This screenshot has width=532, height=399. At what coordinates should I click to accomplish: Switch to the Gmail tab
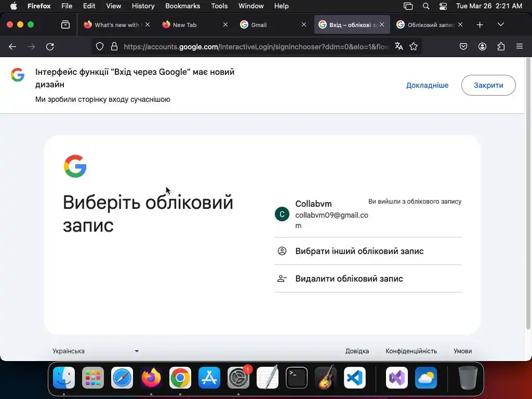coord(273,25)
